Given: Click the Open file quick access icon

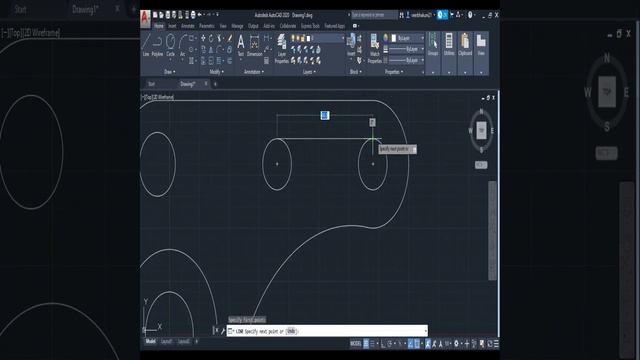Looking at the screenshot, I should [161, 15].
